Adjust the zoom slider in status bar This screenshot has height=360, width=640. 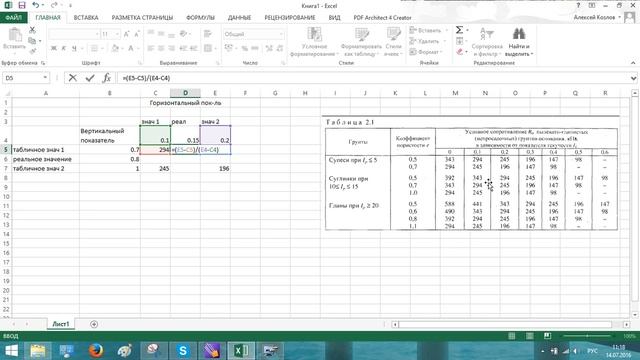point(587,336)
